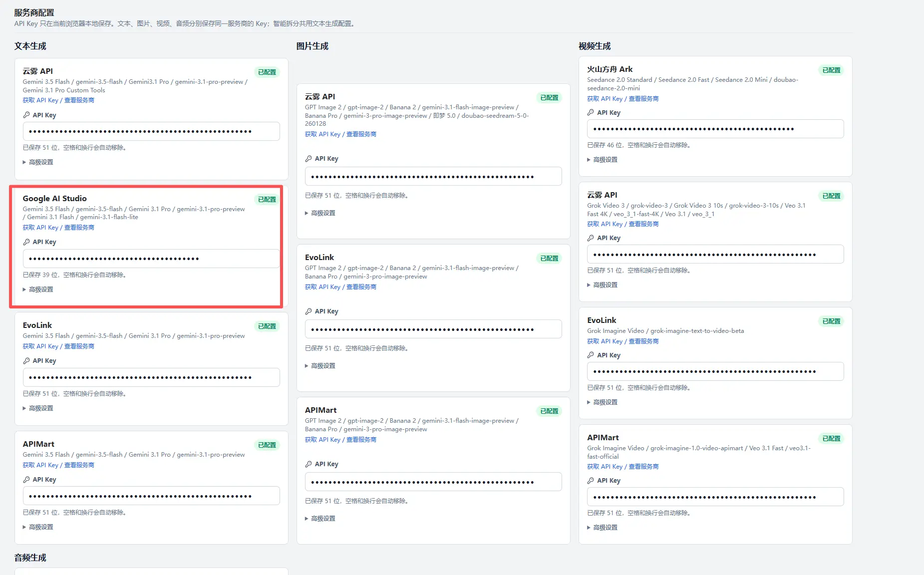Screen dimensions: 924x575
Task: Focus API Key field in video 云雾 API card
Action: (x=715, y=254)
